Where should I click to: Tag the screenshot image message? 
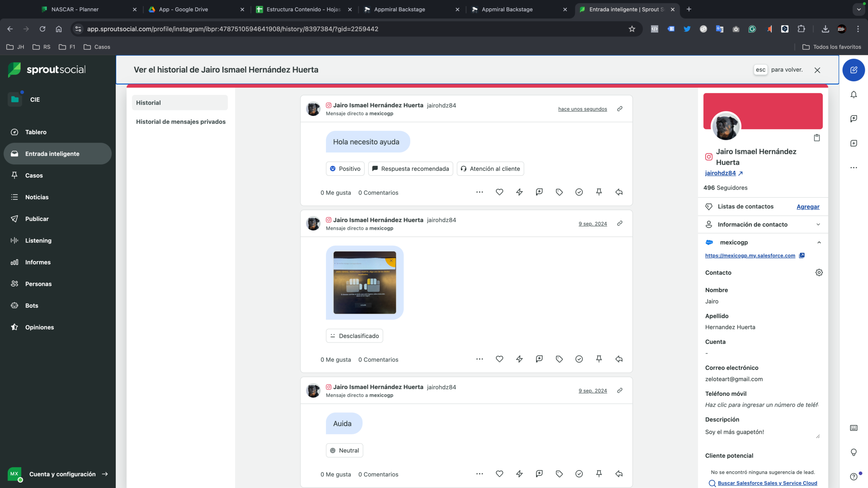[559, 359]
